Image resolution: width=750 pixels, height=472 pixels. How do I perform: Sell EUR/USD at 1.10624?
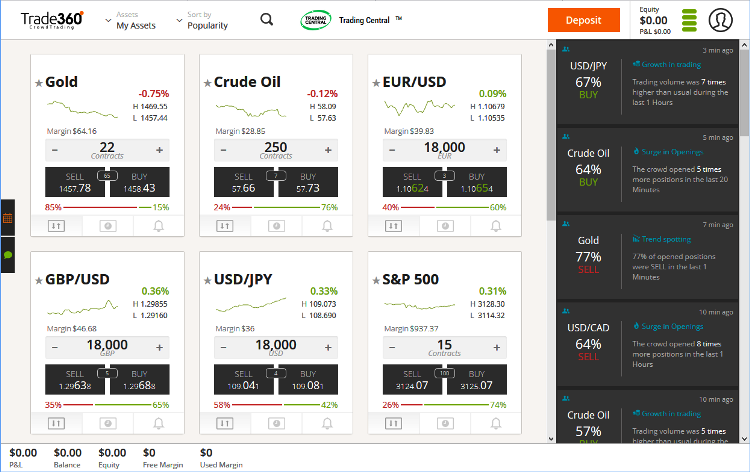412,182
